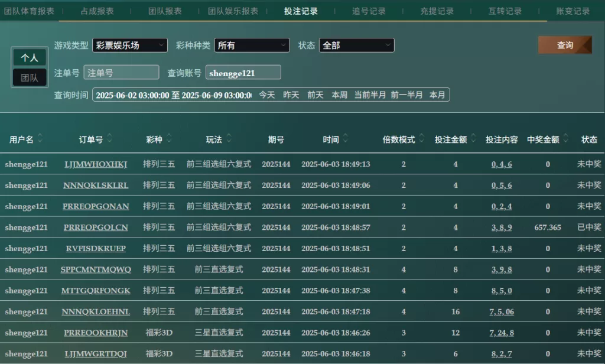View bet content 1,3,8
This screenshot has height=364, width=605.
[x=502, y=248]
